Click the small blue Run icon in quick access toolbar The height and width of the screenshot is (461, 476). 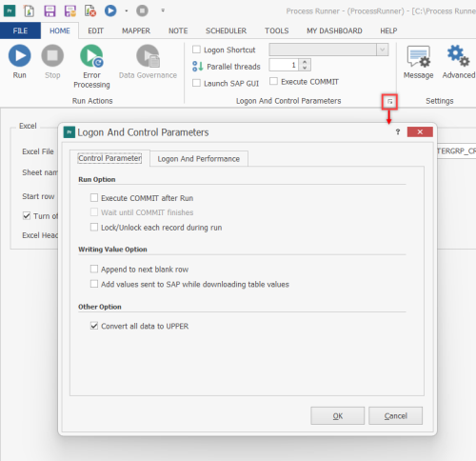(110, 10)
